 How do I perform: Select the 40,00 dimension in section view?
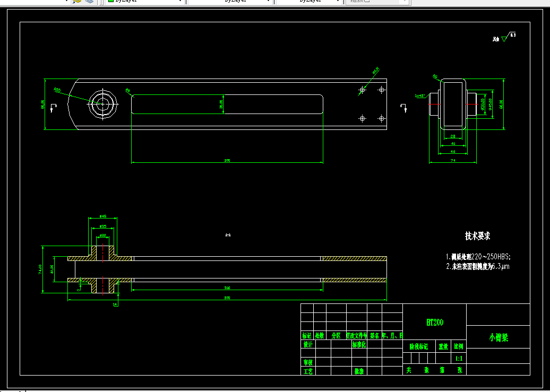(x=52, y=269)
